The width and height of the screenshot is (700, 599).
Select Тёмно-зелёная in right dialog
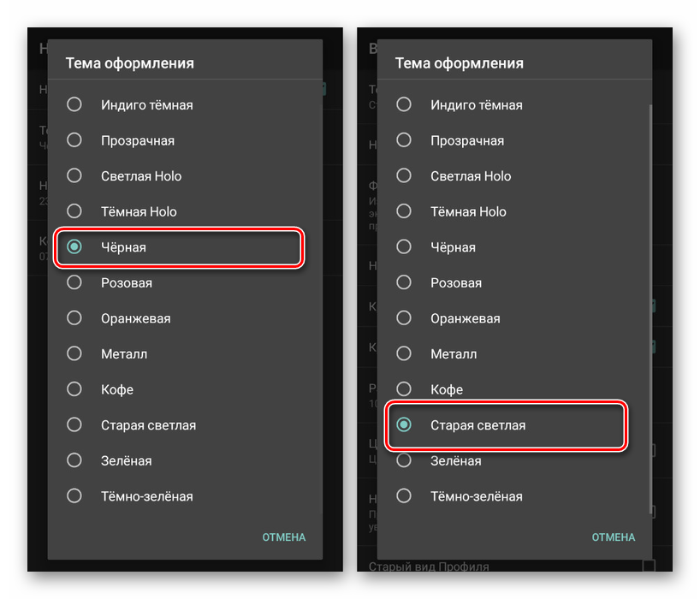tap(405, 496)
